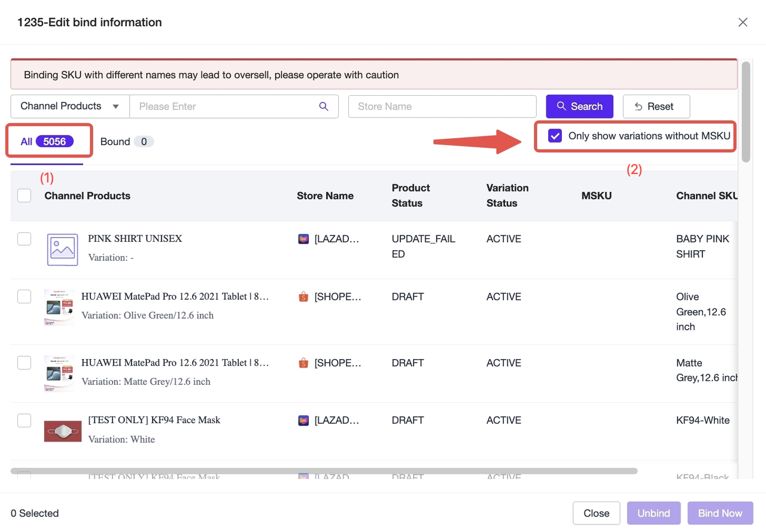This screenshot has height=532, width=766.
Task: Click the magnifier icon in the Please Enter field
Action: tap(324, 106)
